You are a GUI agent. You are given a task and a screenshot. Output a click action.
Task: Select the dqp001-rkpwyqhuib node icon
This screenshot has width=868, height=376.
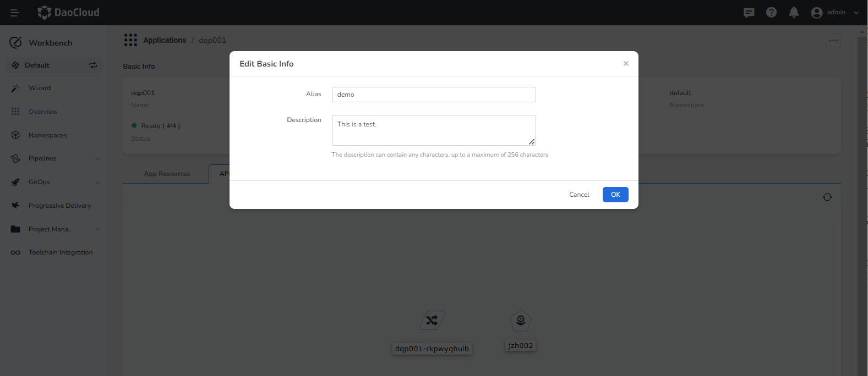coord(432,320)
